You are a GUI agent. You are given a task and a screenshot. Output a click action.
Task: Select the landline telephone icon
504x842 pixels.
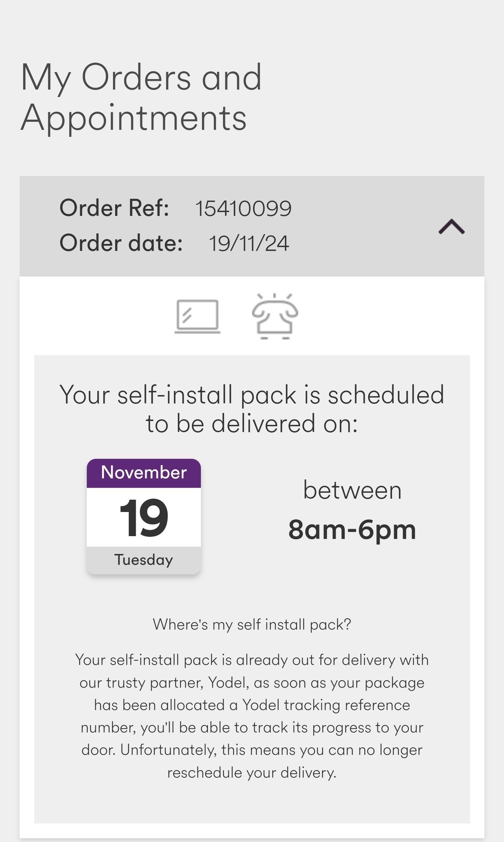pos(275,316)
